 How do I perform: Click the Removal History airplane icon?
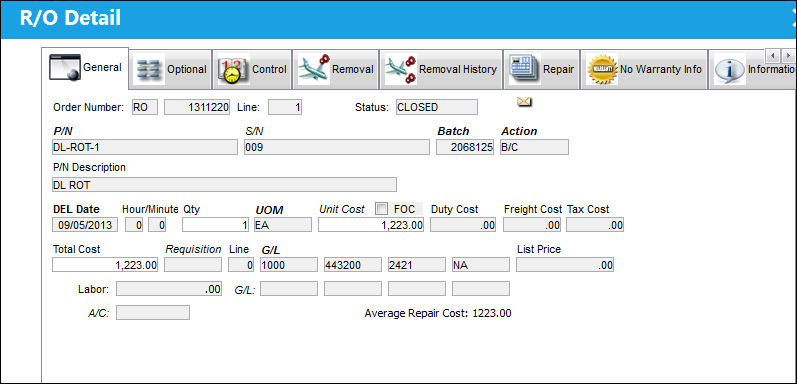click(x=401, y=69)
